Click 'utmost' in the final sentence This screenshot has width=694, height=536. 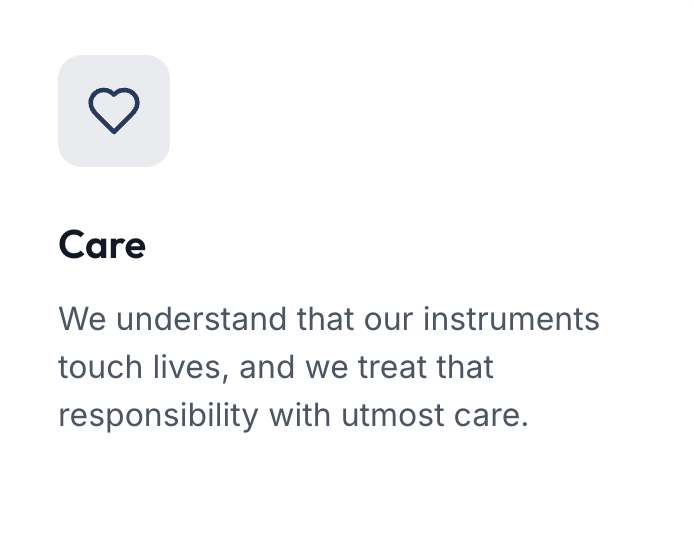tap(393, 416)
